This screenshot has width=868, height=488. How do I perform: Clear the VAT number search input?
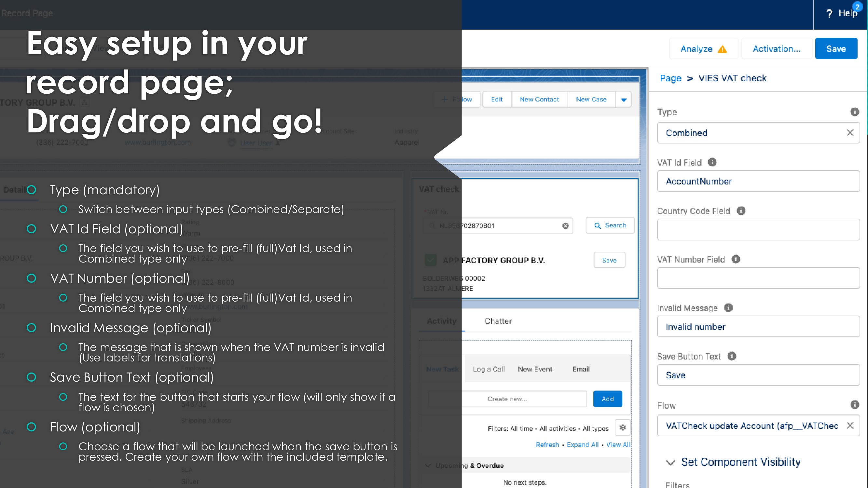pos(565,226)
